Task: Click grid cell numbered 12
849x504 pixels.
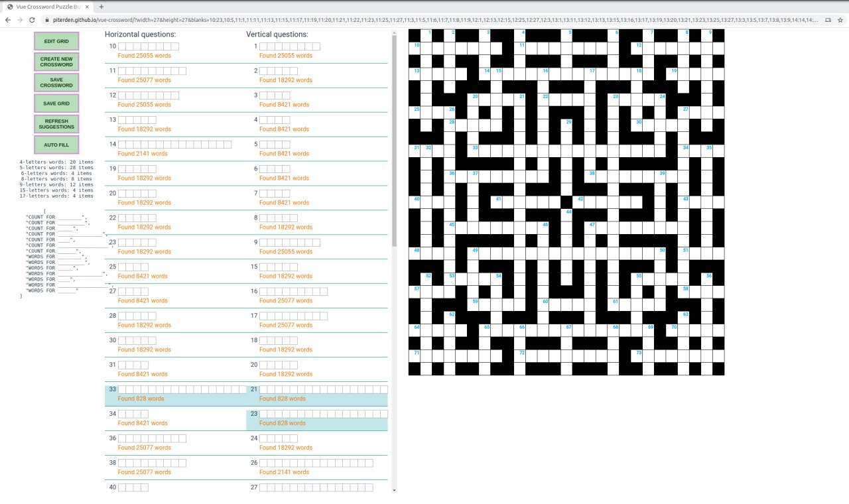Action: click(637, 48)
